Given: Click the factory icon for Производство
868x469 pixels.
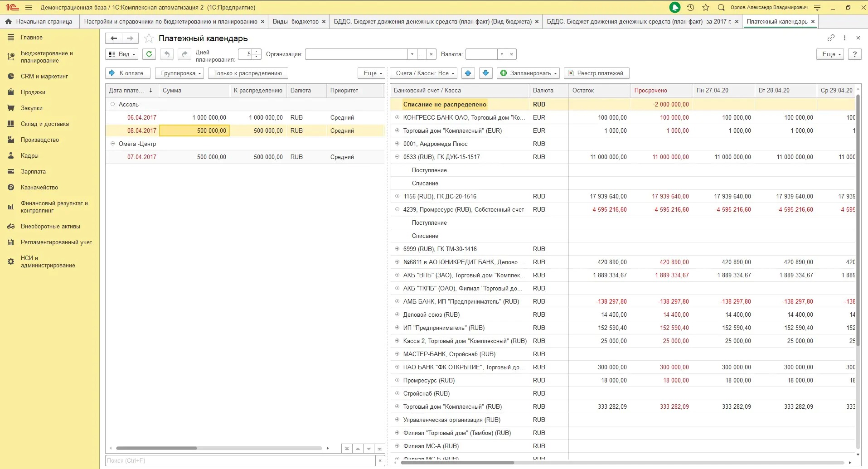Looking at the screenshot, I should pos(11,140).
